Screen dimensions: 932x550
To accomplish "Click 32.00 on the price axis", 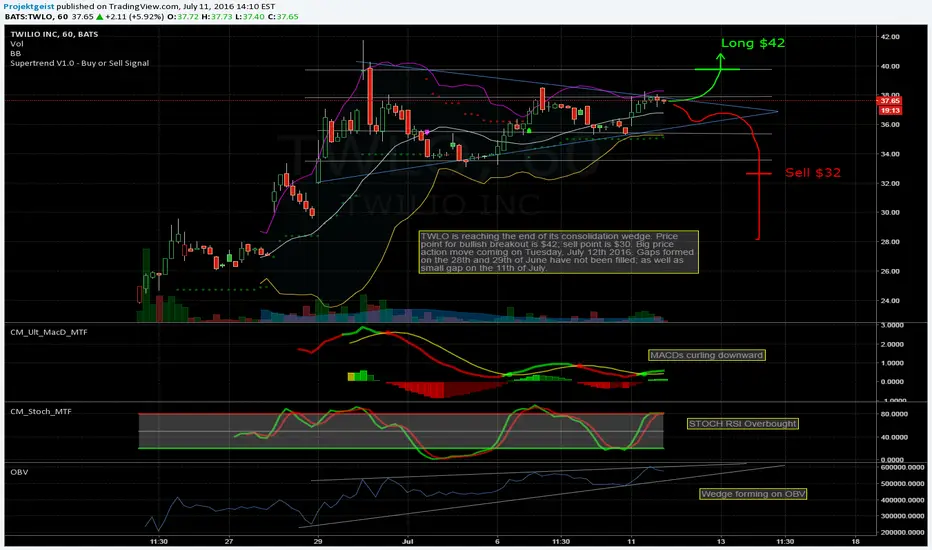I will 890,184.
